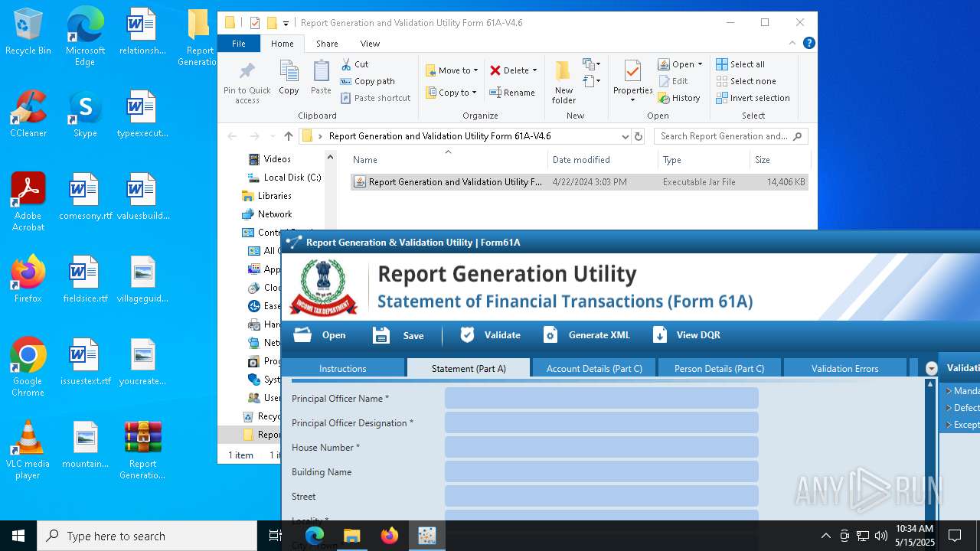Expand the Defect errors tree item
Viewport: 980px width, 551px height.
click(949, 408)
